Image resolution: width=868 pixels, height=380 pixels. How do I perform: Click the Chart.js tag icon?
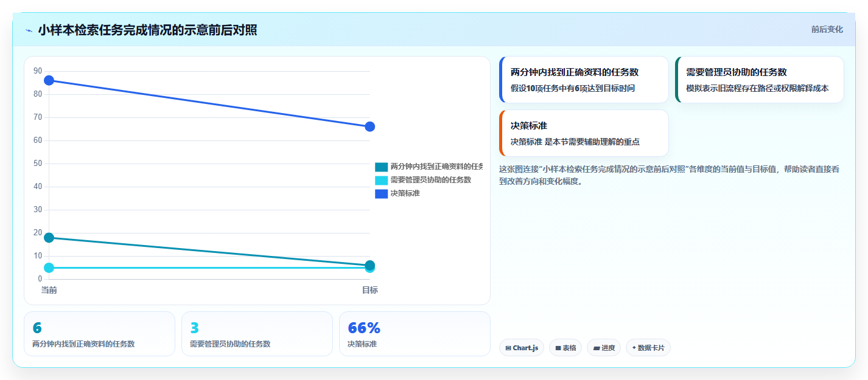508,348
